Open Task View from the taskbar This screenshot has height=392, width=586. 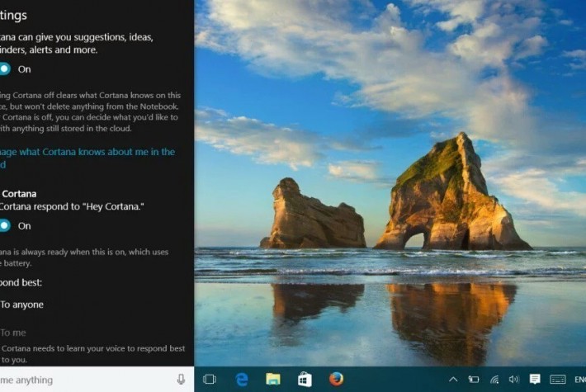(x=210, y=380)
